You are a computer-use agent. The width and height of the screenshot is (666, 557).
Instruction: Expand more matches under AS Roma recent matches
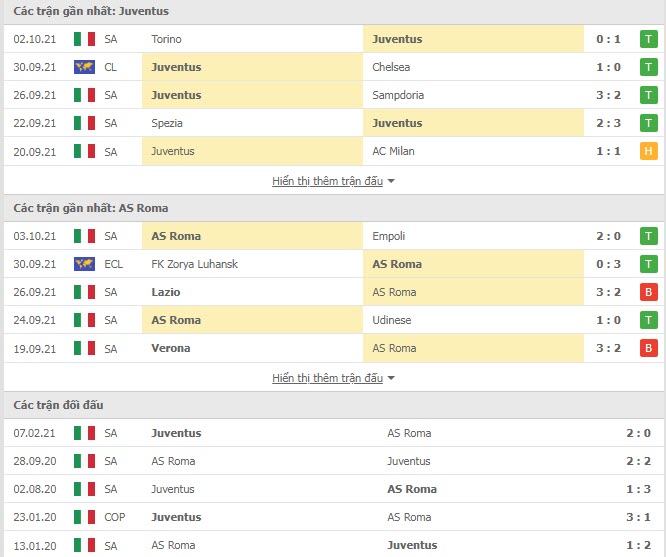pos(333,378)
